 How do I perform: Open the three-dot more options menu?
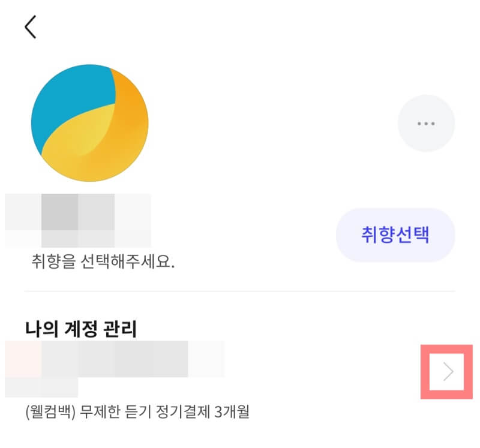(x=426, y=124)
